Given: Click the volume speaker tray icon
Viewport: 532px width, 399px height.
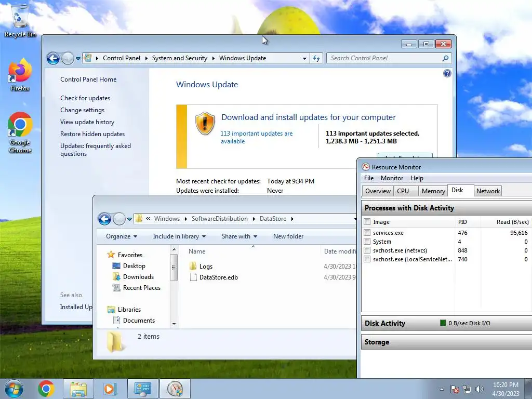Looking at the screenshot, I should (480, 389).
